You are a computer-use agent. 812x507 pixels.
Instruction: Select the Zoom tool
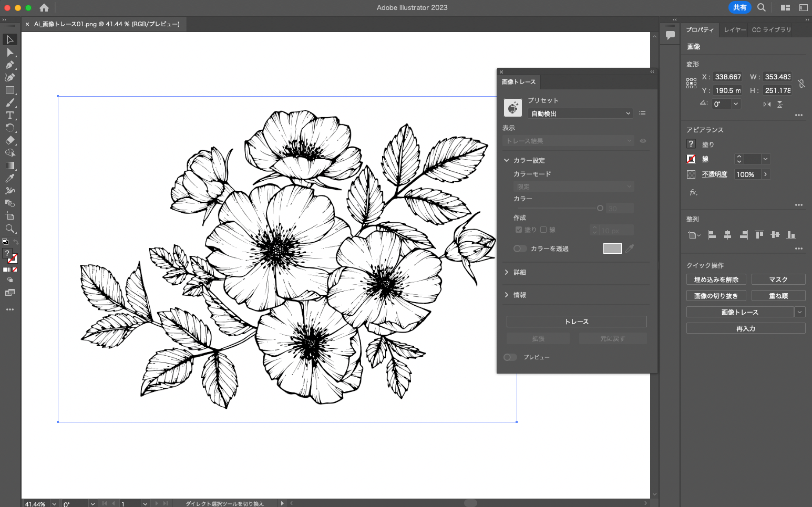(9, 229)
